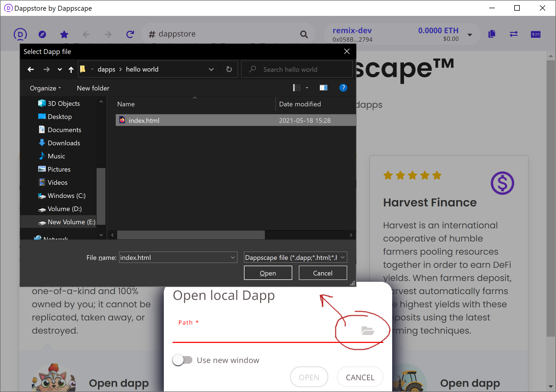Go up one folder level
Viewport: 556px width, 392px height.
[x=71, y=70]
